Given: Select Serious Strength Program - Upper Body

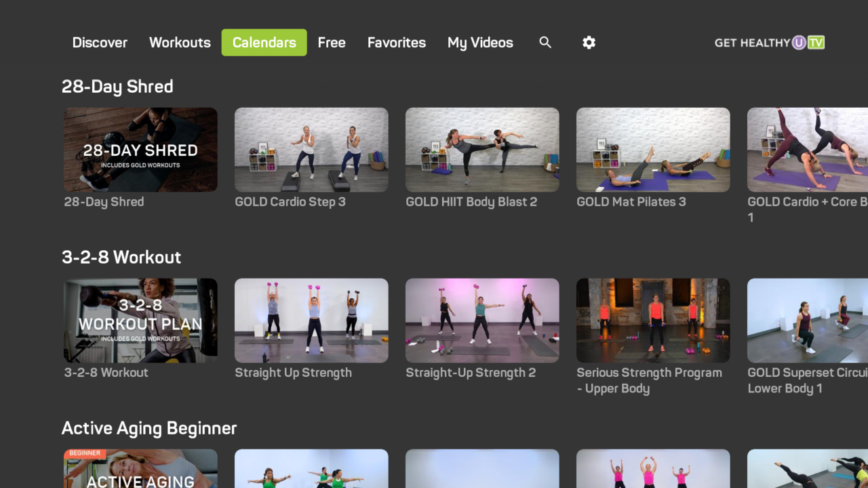Looking at the screenshot, I should (x=652, y=320).
